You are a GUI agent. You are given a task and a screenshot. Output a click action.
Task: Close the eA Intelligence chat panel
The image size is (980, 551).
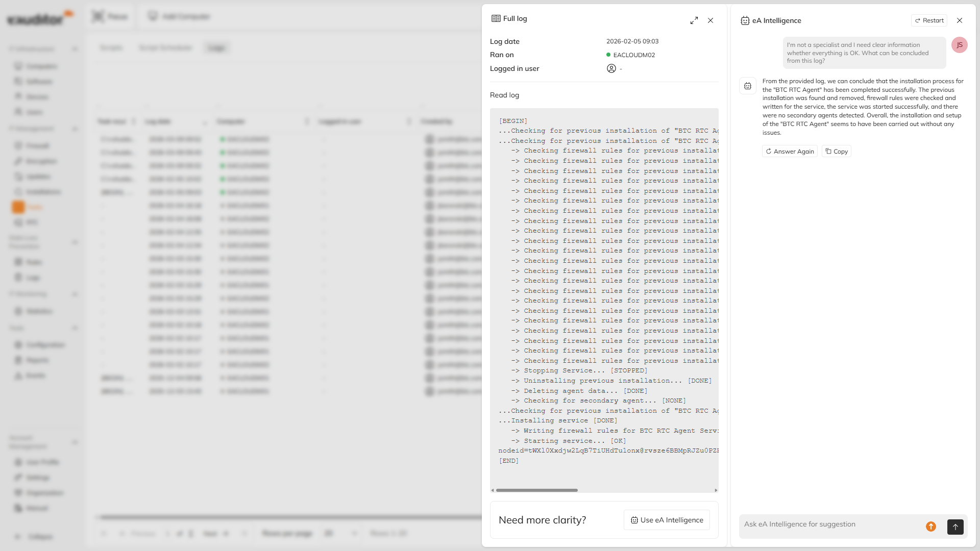(x=960, y=20)
